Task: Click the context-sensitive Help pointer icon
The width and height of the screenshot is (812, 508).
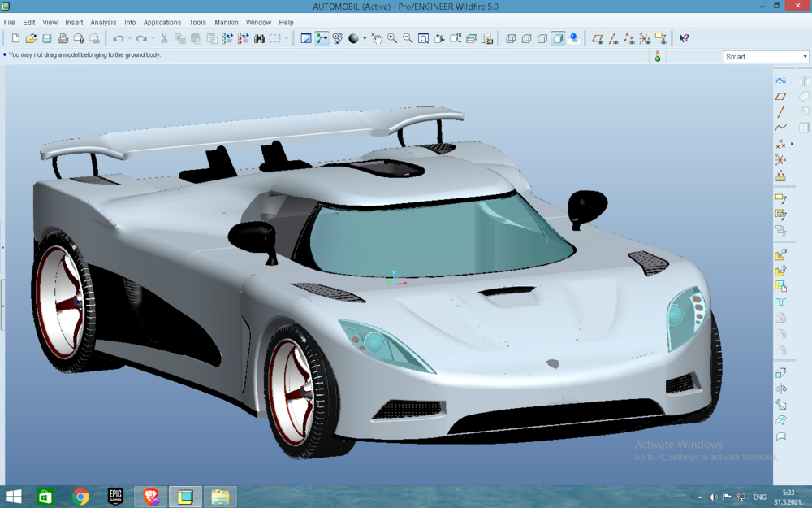Action: (684, 38)
